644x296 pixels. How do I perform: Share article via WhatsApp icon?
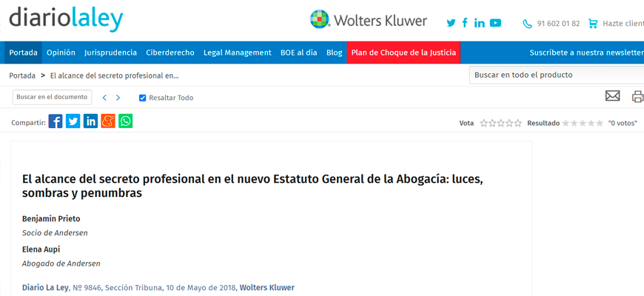[x=126, y=121]
